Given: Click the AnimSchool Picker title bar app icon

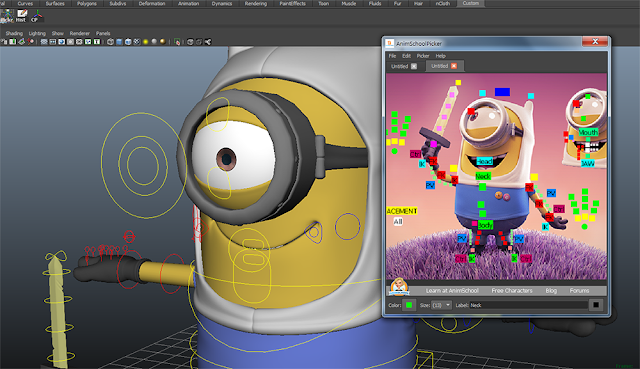Looking at the screenshot, I should (x=390, y=43).
